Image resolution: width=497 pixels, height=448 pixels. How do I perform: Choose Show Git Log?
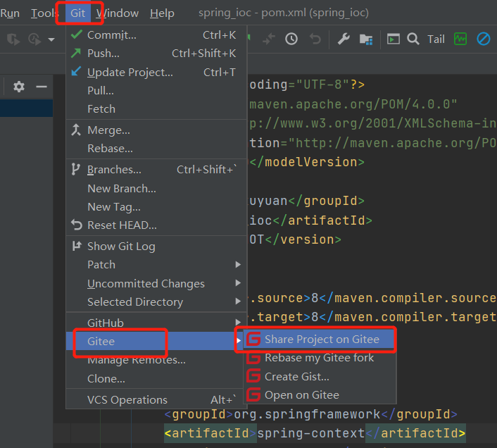(x=156, y=247)
